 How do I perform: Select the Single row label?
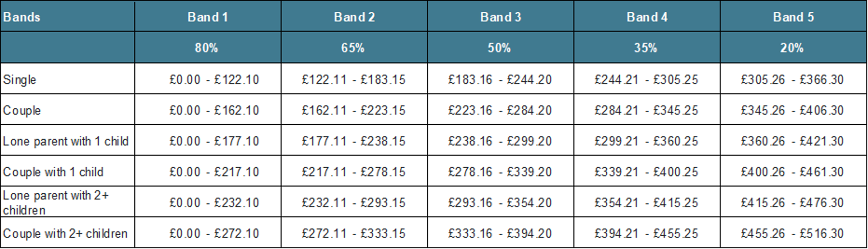pyautogui.click(x=20, y=80)
